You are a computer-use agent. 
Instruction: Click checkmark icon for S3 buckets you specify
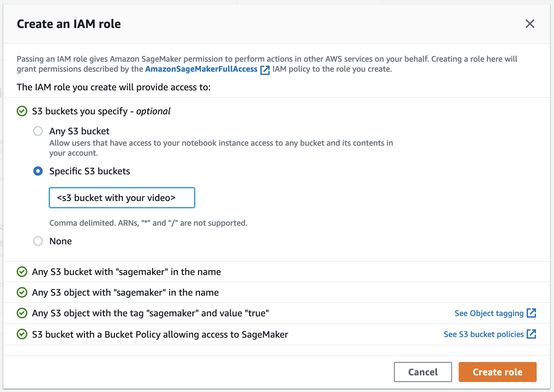[22, 111]
